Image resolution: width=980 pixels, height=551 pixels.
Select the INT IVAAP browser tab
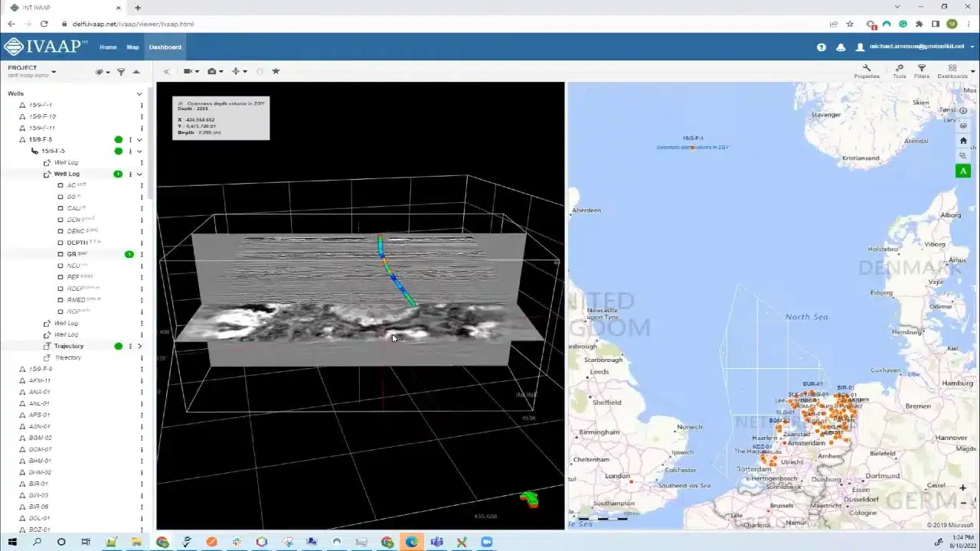[65, 8]
